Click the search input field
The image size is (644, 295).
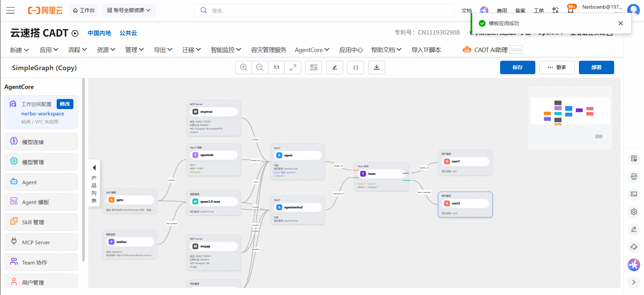click(x=324, y=10)
